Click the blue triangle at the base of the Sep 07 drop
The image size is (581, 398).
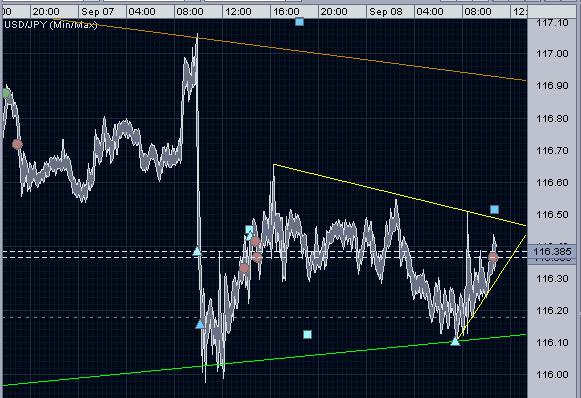[x=200, y=325]
